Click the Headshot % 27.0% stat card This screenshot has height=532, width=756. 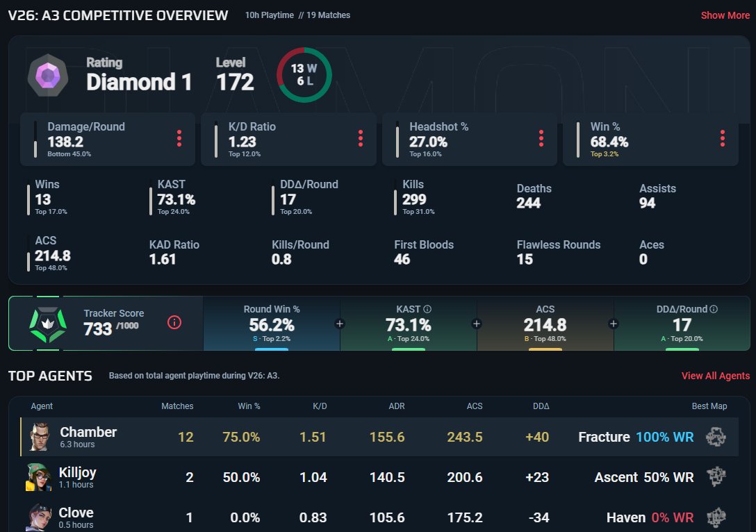pos(470,140)
